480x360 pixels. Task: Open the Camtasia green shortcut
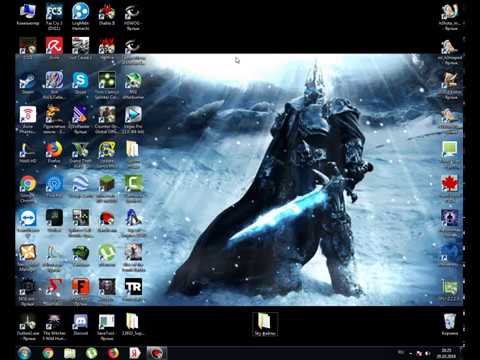(x=134, y=189)
